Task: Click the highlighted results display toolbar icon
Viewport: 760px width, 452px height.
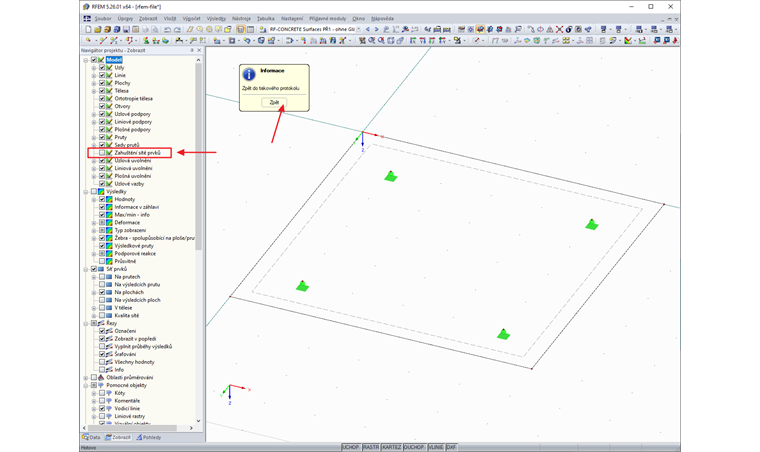Action: pos(480,30)
